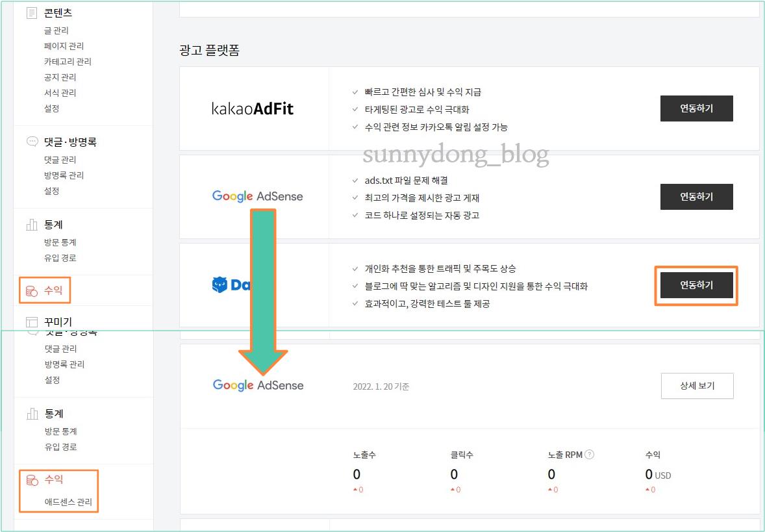Select 꾸미기 menu heading
765x532 pixels.
pyautogui.click(x=58, y=322)
